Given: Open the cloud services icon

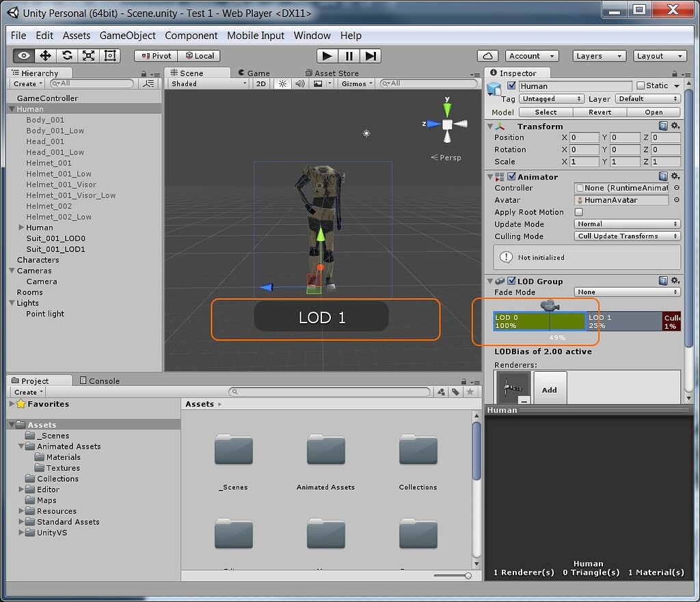Looking at the screenshot, I should 487,56.
